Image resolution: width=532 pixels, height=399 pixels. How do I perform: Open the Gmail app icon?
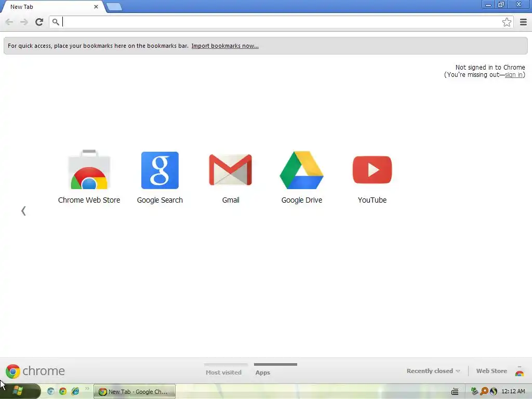pos(230,170)
